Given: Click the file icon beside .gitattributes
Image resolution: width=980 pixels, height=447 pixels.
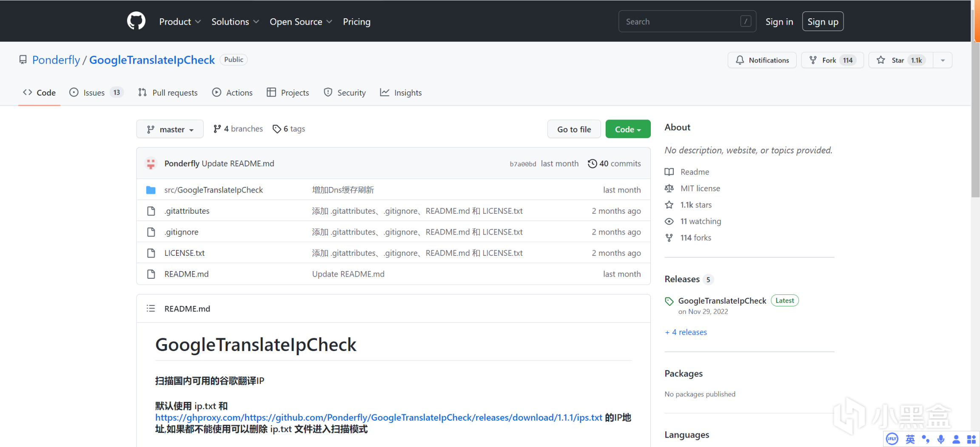Looking at the screenshot, I should tap(151, 211).
